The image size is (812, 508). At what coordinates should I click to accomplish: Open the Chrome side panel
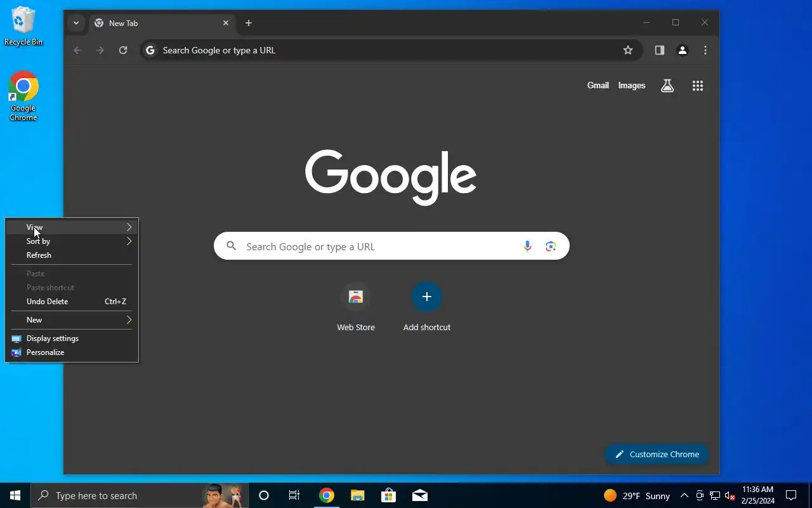660,50
